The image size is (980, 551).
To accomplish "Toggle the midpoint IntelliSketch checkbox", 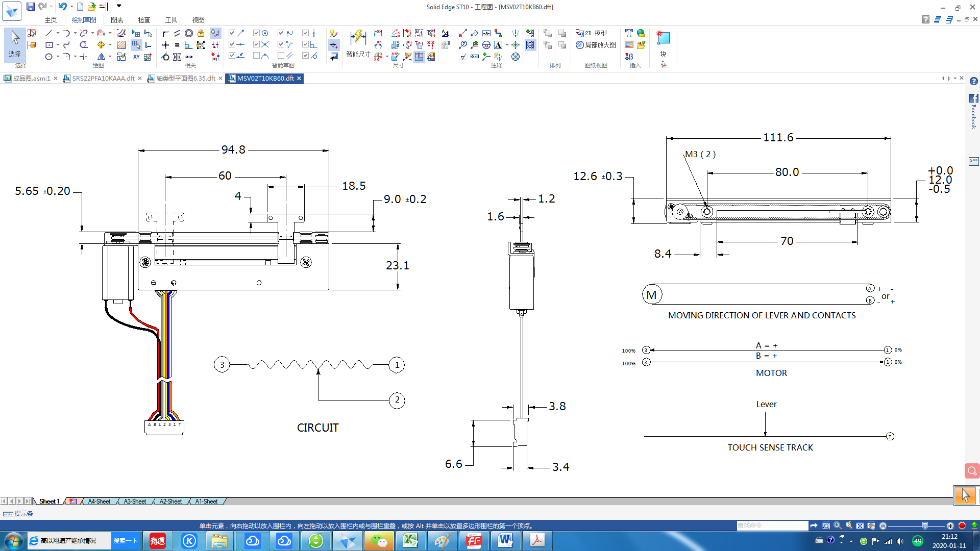I will [x=232, y=45].
